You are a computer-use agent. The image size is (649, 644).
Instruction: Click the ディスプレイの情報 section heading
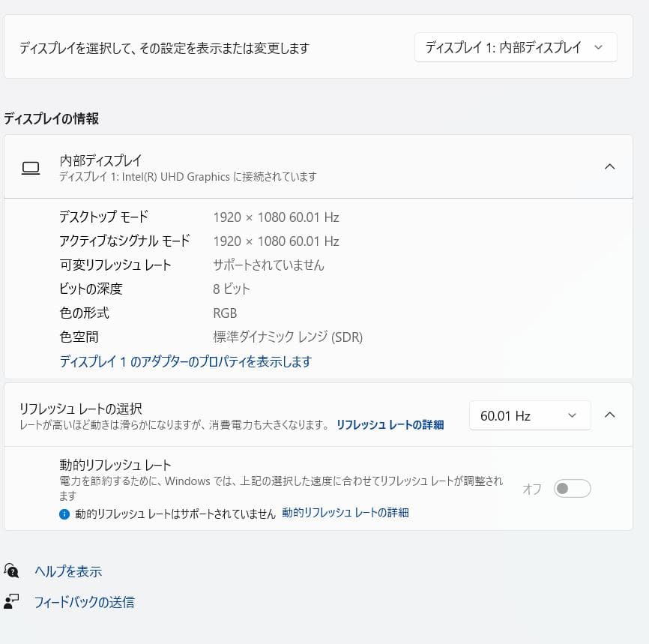click(x=50, y=118)
